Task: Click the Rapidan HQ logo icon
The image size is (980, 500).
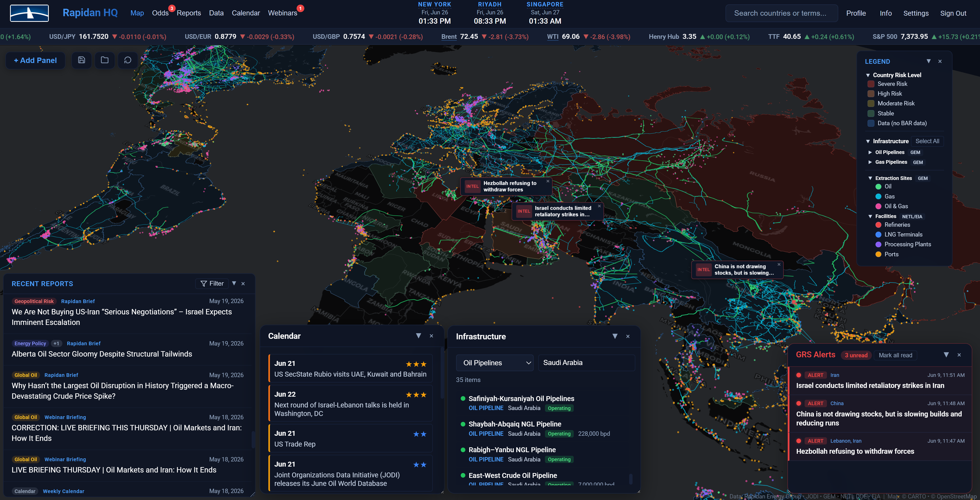Action: click(29, 13)
